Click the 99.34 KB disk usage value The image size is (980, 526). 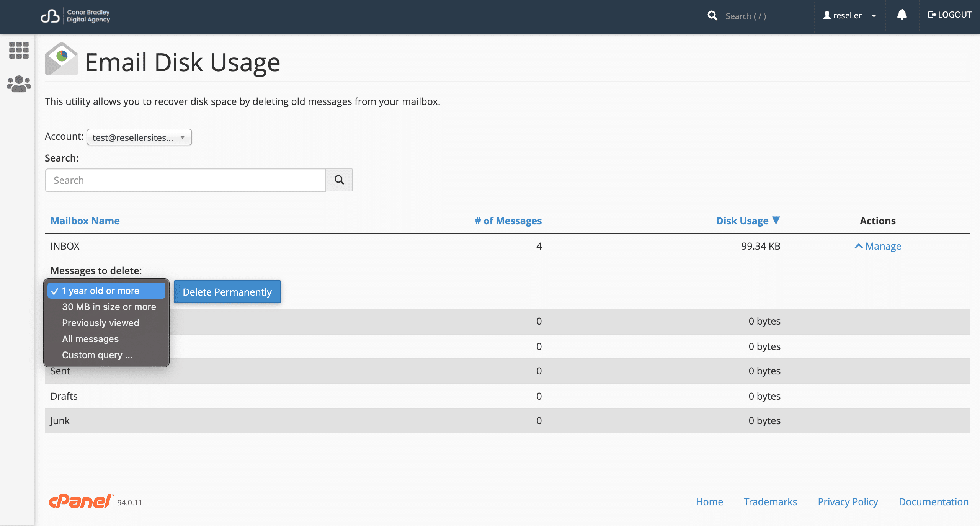point(761,246)
